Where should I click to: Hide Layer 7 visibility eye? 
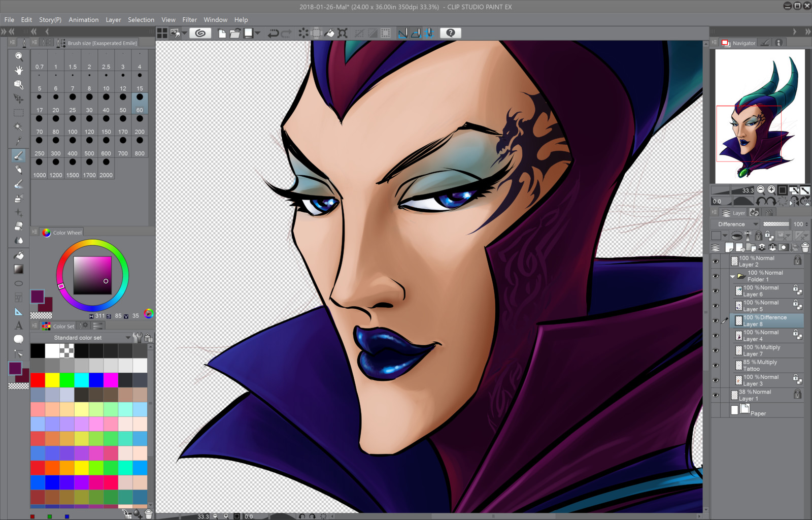point(716,350)
